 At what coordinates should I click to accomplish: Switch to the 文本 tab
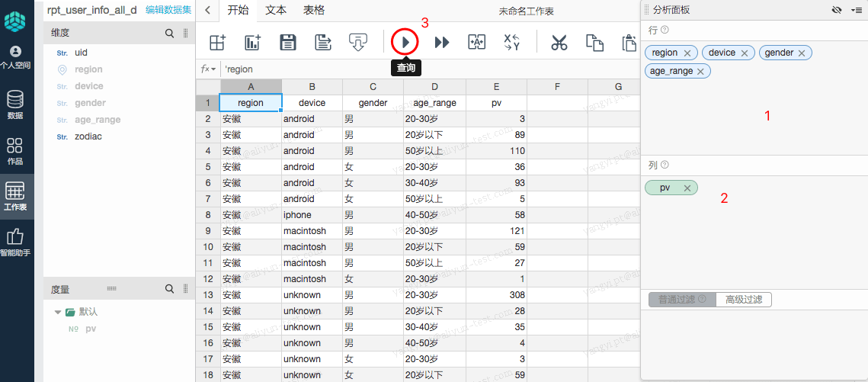pyautogui.click(x=276, y=10)
